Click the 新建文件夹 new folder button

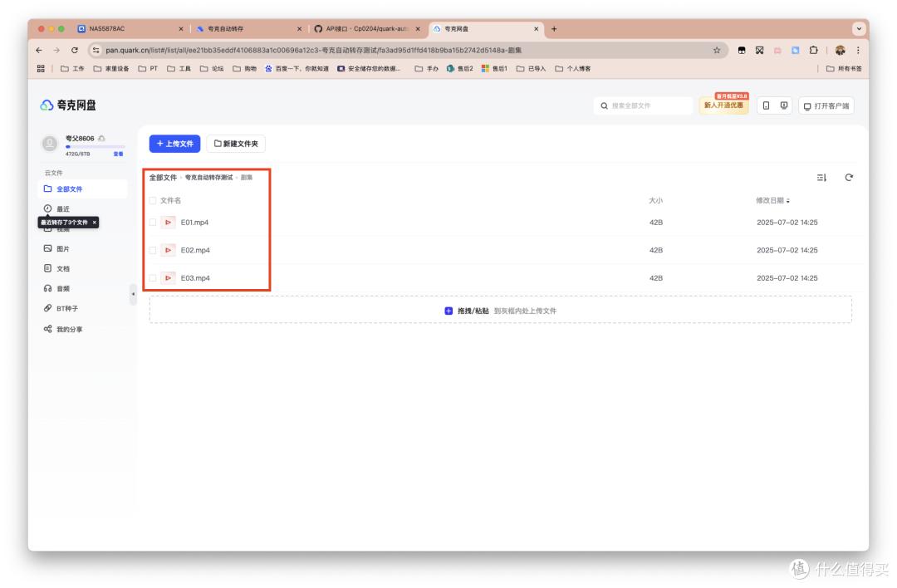(x=236, y=144)
